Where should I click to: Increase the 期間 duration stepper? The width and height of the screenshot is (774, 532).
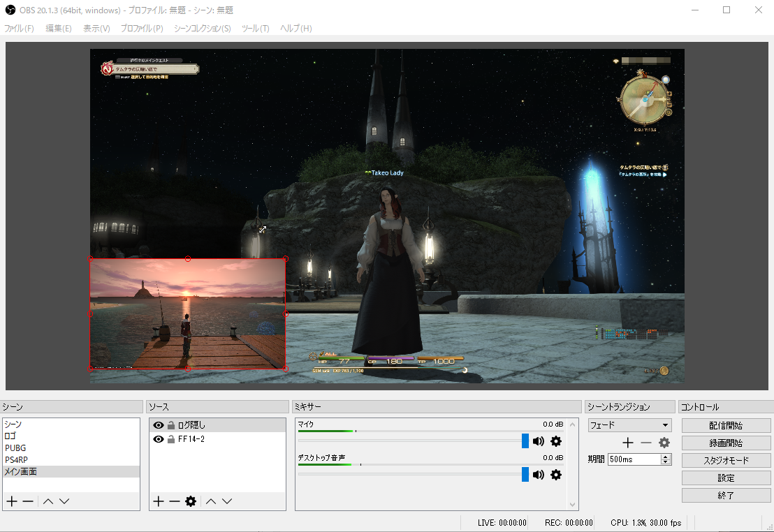666,457
